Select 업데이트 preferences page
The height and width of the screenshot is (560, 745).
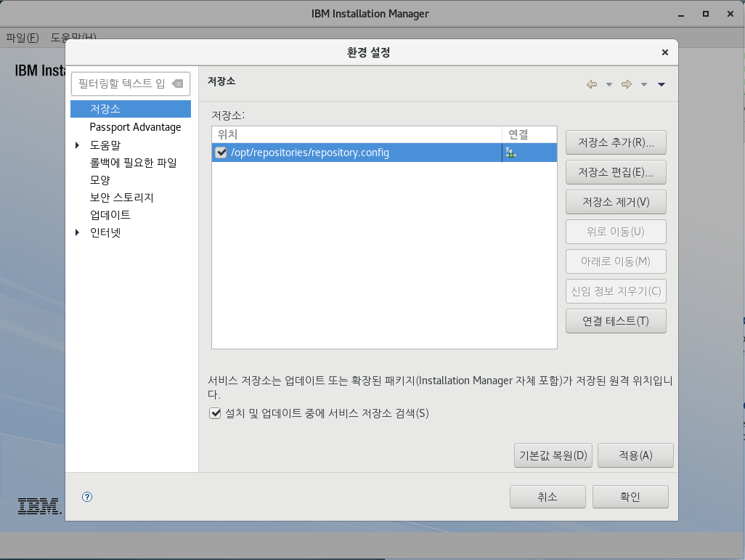tap(110, 215)
